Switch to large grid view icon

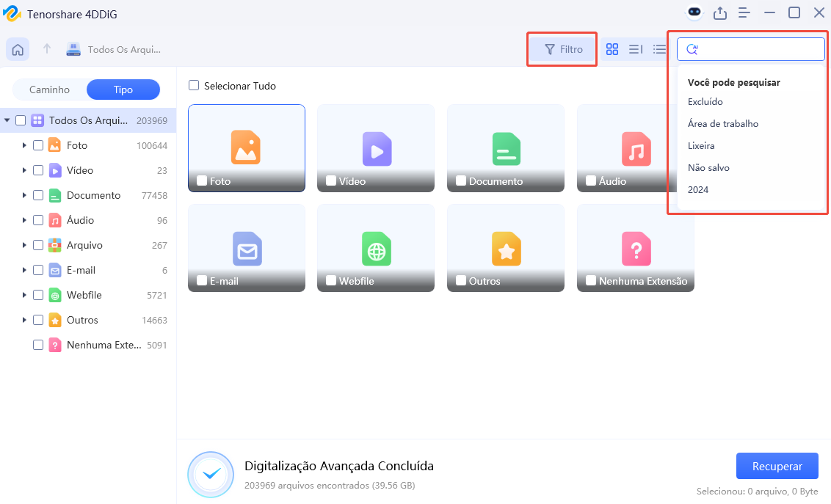(x=612, y=49)
